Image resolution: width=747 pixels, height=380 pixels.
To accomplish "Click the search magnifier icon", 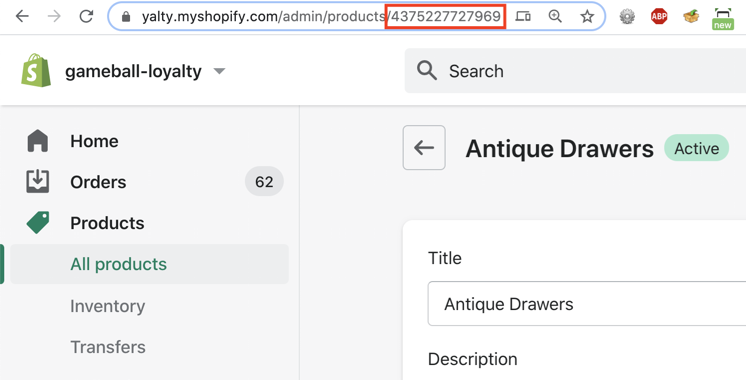I will tap(426, 71).
